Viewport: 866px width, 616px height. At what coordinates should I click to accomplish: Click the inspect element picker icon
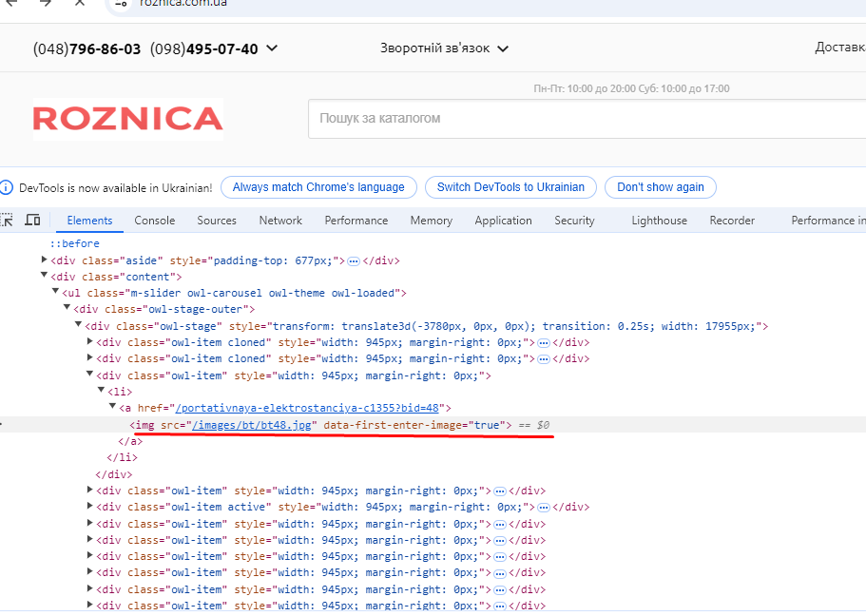click(7, 221)
